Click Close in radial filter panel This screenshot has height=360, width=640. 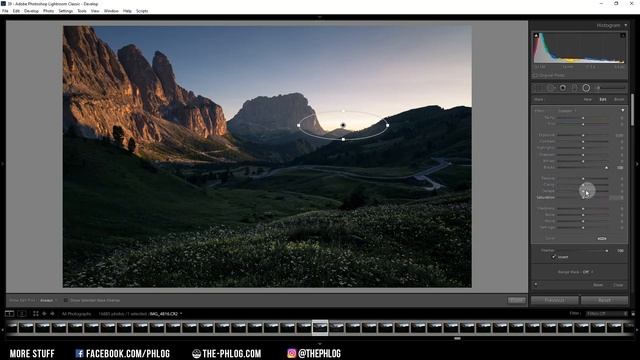pos(618,284)
